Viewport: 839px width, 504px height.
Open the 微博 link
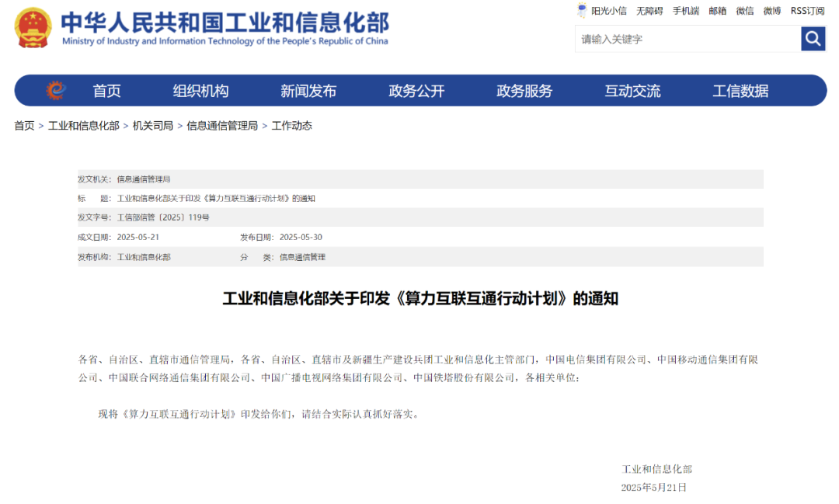tap(771, 11)
